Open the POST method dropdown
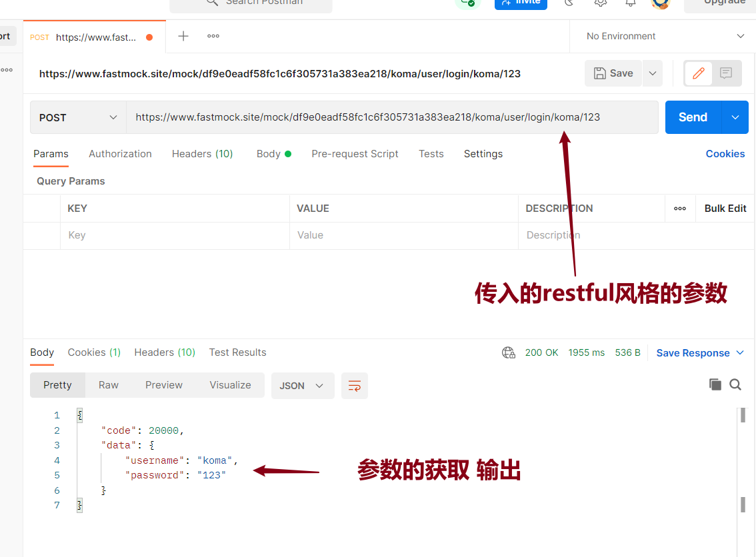The width and height of the screenshot is (756, 557). [x=78, y=117]
